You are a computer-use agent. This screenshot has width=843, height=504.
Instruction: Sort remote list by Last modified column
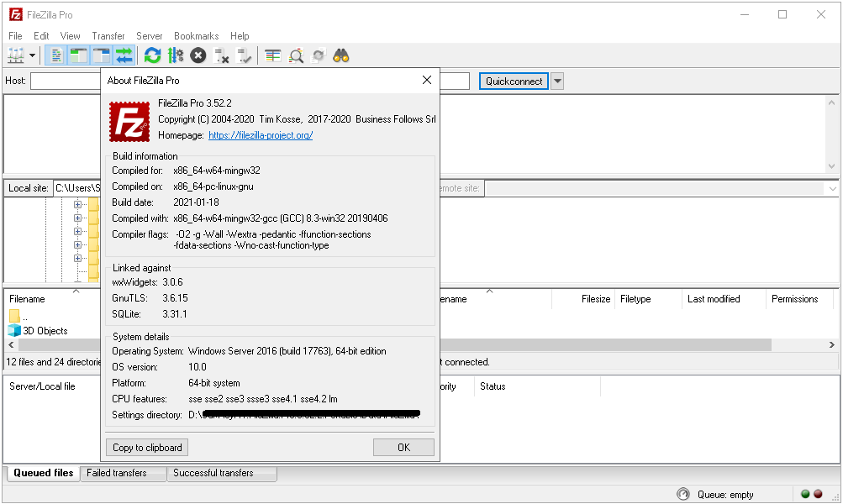[x=724, y=299]
